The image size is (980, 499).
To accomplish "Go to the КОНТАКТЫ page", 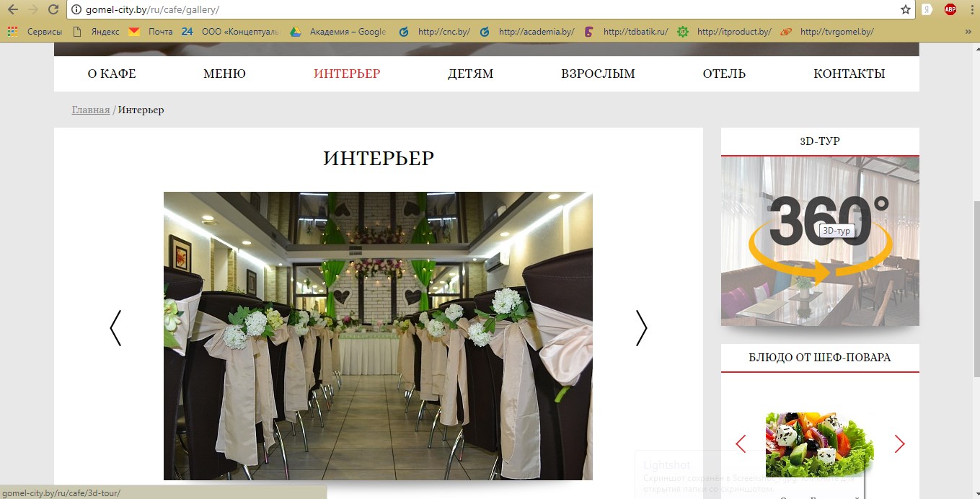I will tap(849, 74).
